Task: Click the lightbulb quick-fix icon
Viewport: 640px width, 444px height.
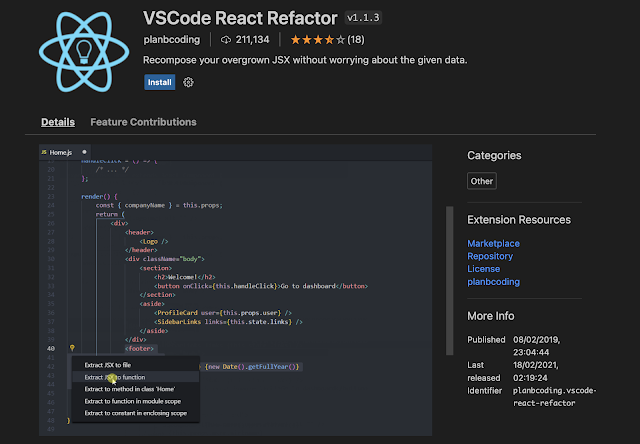Action: tap(72, 349)
